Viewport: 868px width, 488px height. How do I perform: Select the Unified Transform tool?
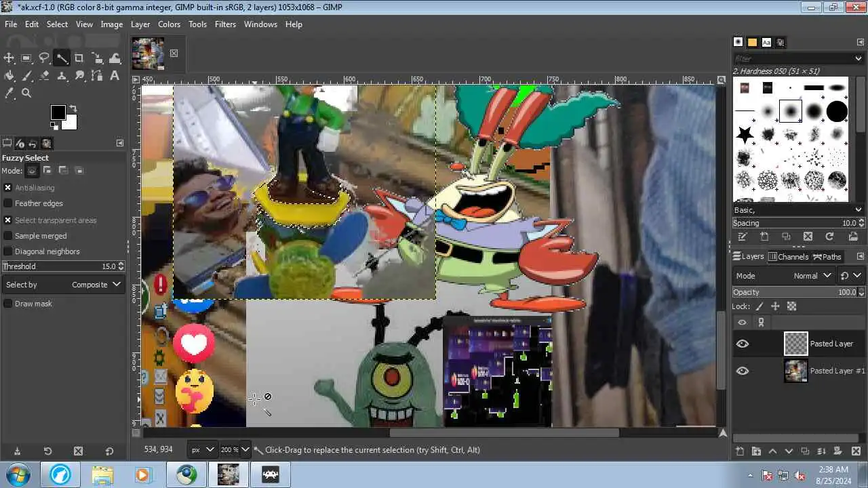pos(97,58)
